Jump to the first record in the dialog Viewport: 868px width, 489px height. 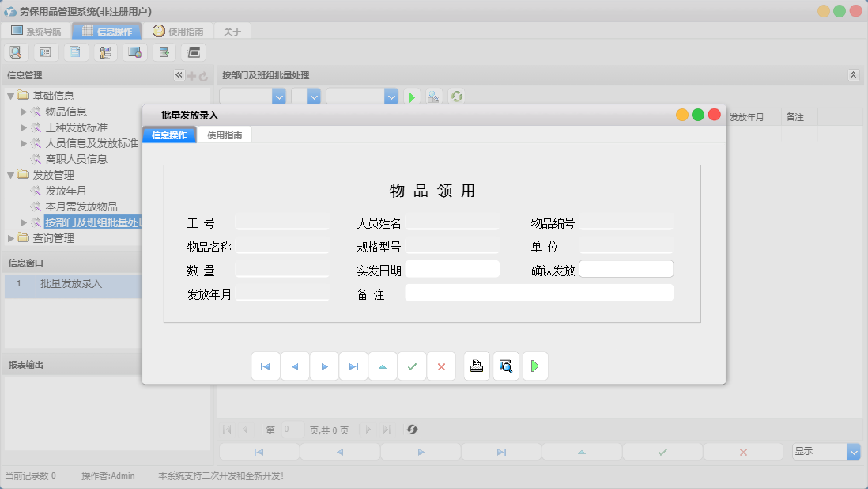(266, 366)
